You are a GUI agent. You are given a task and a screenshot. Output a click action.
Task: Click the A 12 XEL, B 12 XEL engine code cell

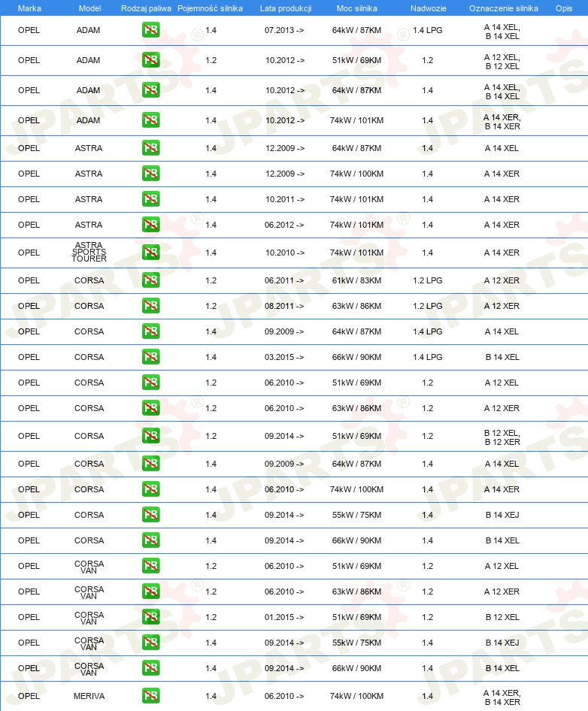[x=502, y=62]
